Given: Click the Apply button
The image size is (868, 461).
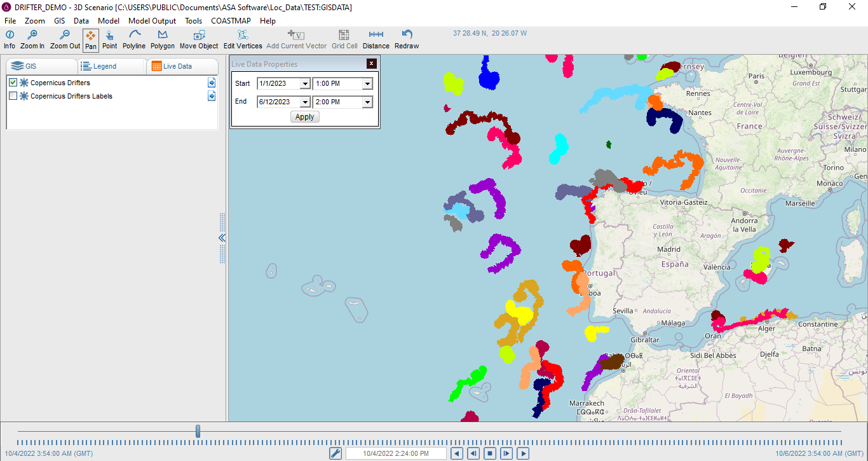Looking at the screenshot, I should 305,117.
